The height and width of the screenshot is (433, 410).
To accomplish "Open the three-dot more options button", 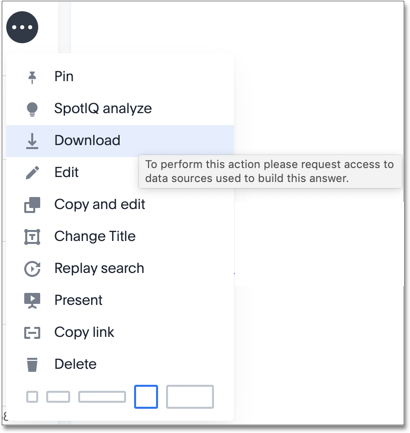I will pyautogui.click(x=22, y=27).
